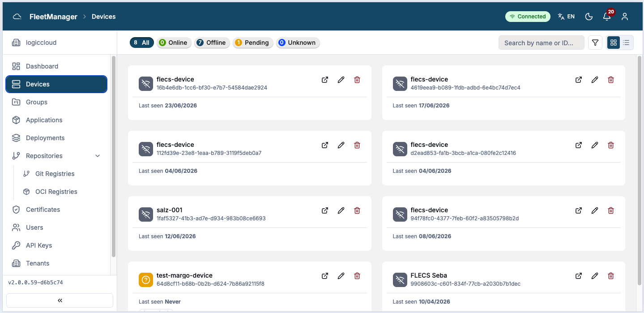The image size is (644, 313).
Task: Filter devices by Offline status
Action: click(x=212, y=43)
